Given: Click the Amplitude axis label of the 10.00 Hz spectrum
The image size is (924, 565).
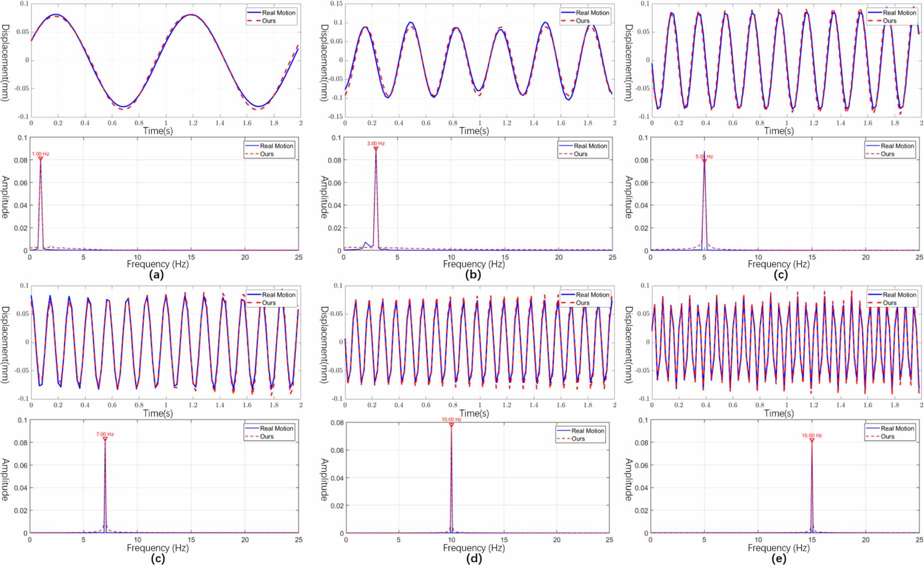Looking at the screenshot, I should [325, 480].
